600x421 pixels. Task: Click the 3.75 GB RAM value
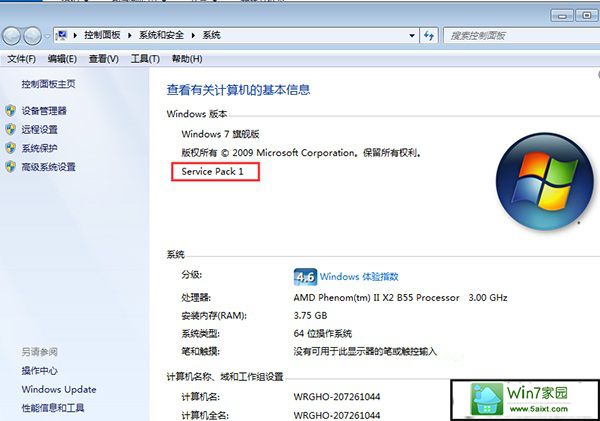(x=310, y=316)
